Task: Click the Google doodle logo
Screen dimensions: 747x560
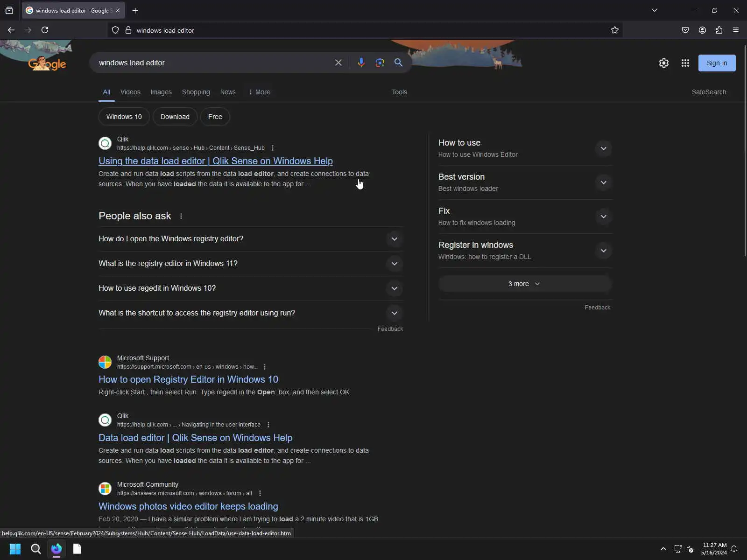Action: (47, 63)
